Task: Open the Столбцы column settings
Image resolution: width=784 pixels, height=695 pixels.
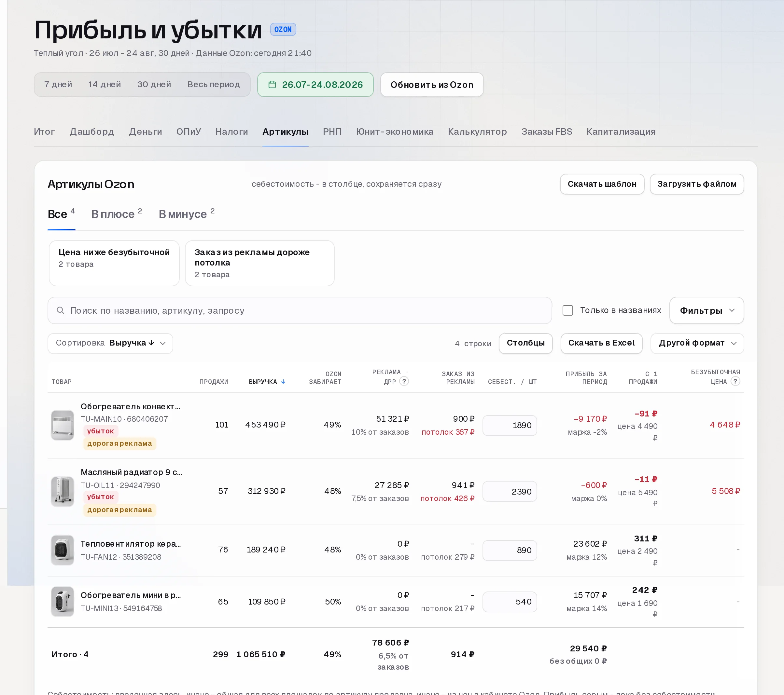Action: (x=526, y=343)
